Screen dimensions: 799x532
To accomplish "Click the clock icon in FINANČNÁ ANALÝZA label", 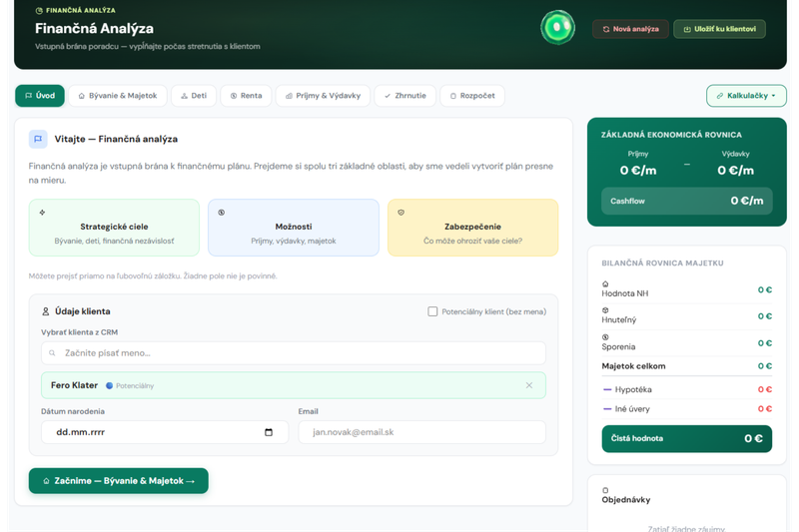I will (x=39, y=10).
